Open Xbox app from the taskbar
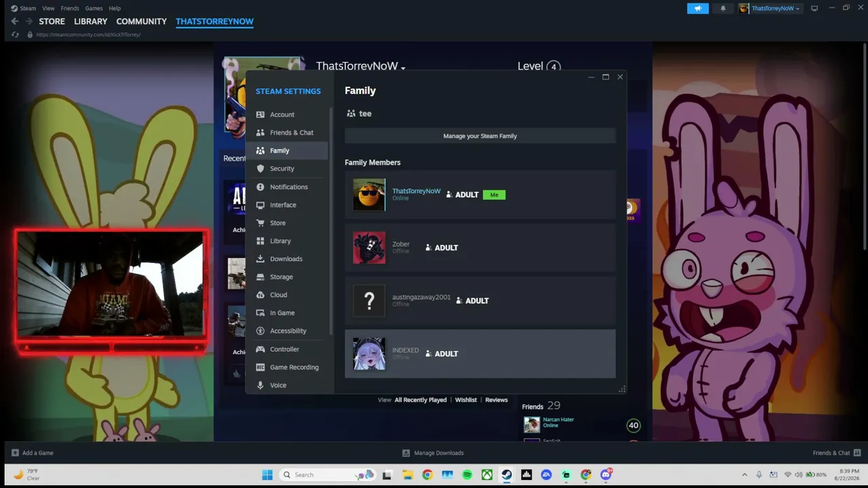The height and width of the screenshot is (488, 868). (487, 474)
